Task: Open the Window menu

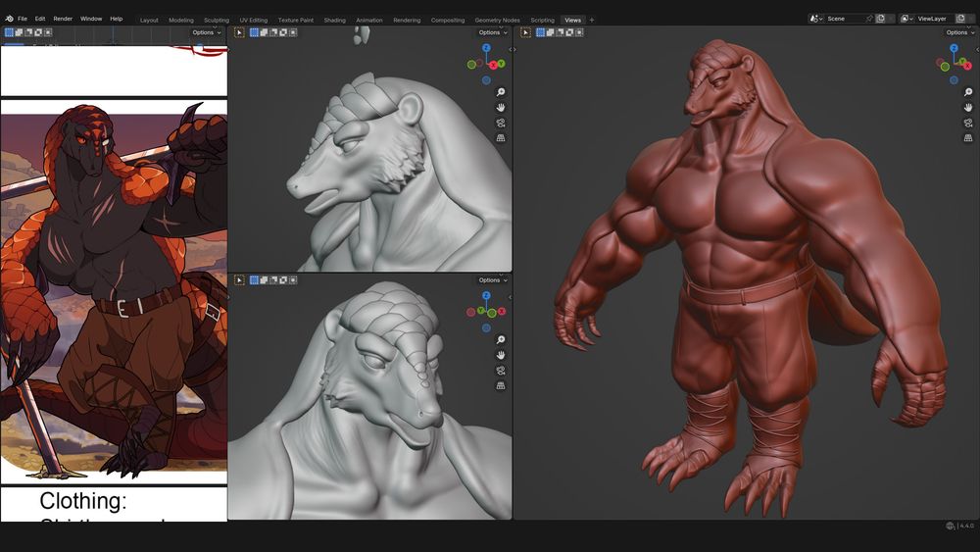Action: point(91,19)
